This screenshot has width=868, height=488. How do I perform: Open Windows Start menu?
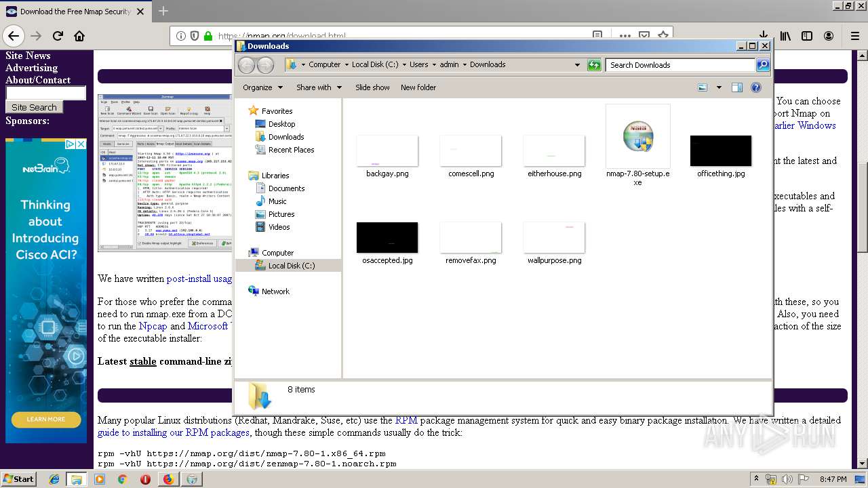[19, 479]
